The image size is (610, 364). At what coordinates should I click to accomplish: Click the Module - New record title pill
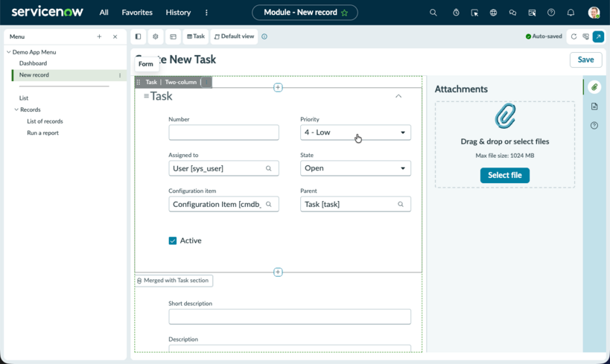305,13
